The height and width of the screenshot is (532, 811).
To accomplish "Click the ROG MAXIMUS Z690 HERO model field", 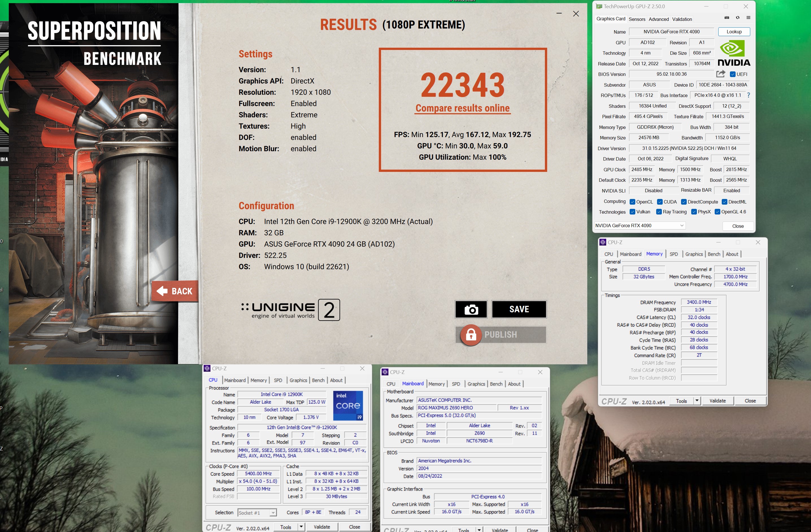I will click(456, 408).
